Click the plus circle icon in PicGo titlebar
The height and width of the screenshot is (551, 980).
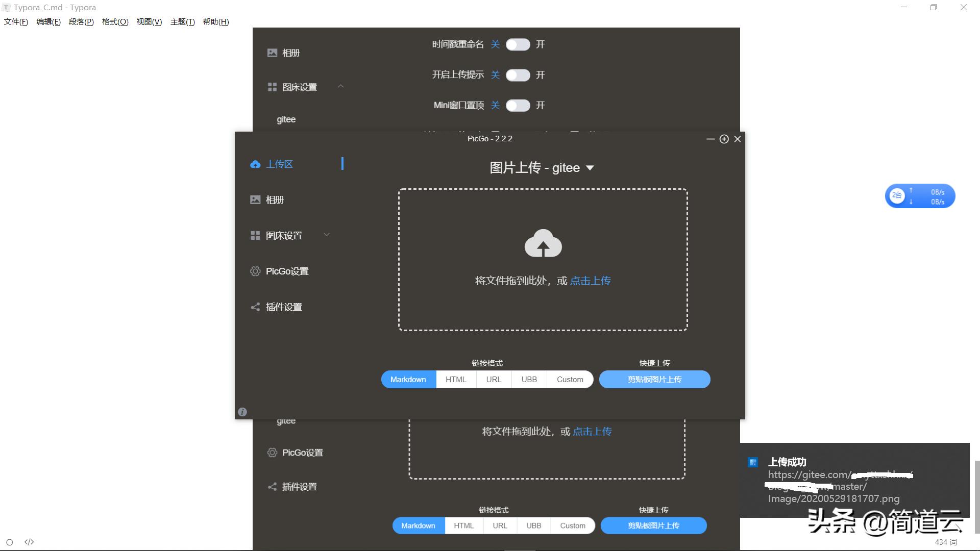click(x=724, y=139)
